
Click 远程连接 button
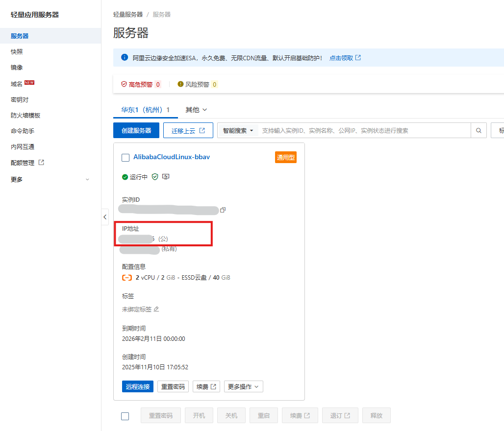pyautogui.click(x=138, y=386)
